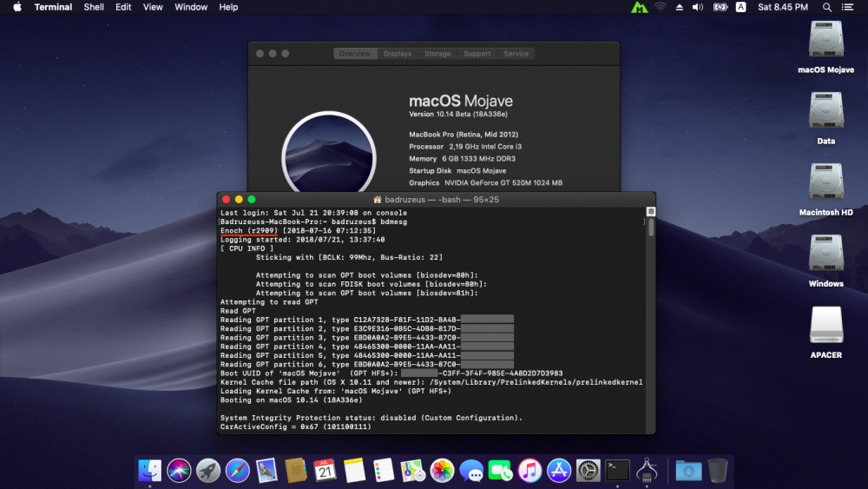The image size is (868, 489).
Task: Click the Terminal icon in the Dock
Action: click(x=617, y=471)
